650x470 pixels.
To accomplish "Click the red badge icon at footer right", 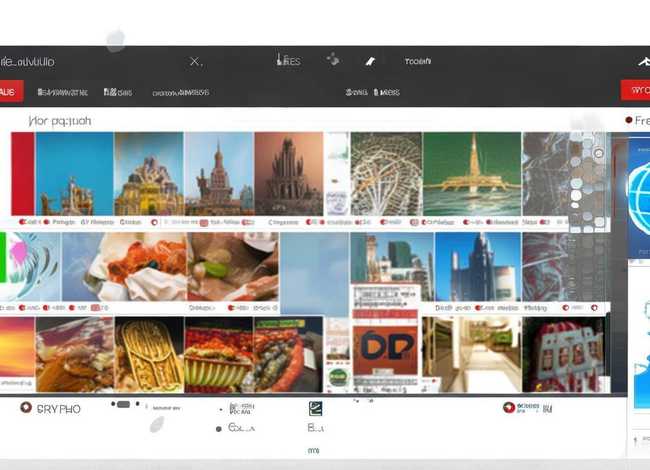I will pyautogui.click(x=509, y=408).
